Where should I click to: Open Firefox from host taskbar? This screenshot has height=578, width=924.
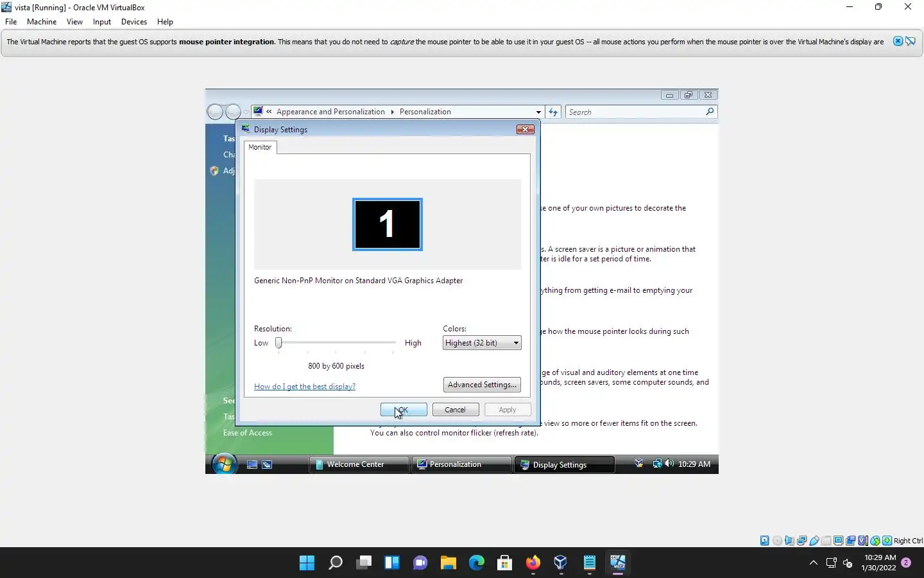(x=533, y=563)
